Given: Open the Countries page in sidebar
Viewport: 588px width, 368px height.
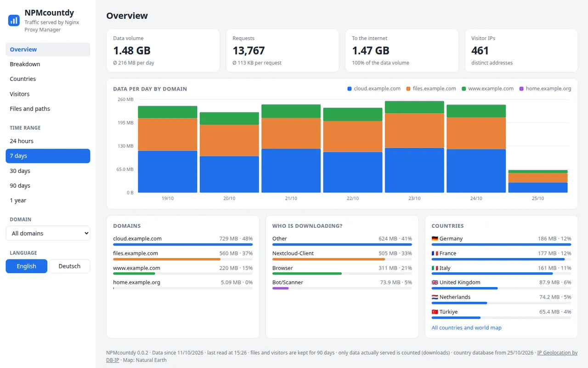Looking at the screenshot, I should (48, 79).
